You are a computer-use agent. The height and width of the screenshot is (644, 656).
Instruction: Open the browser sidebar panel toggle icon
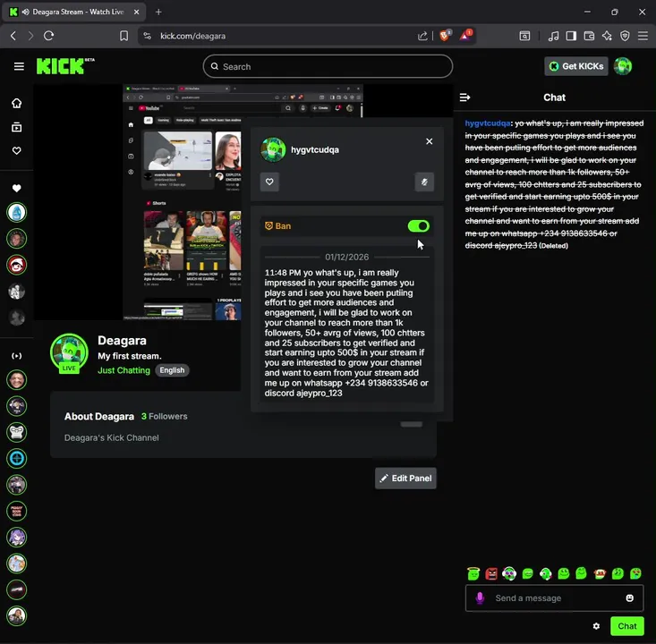click(571, 36)
